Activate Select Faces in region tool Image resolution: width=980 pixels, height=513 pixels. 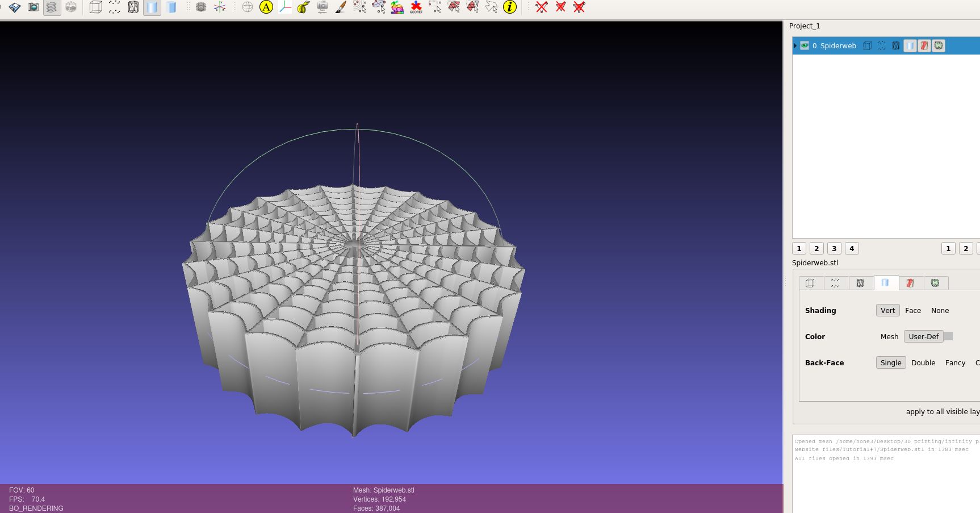[x=454, y=7]
